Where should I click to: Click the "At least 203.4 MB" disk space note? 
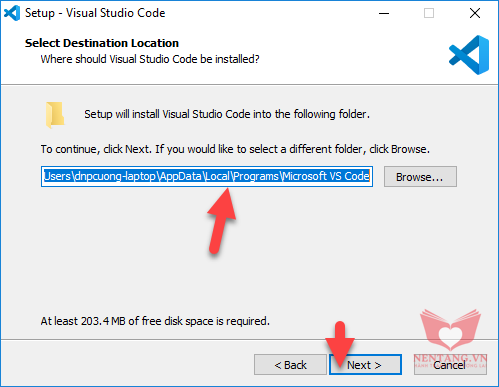pos(155,321)
